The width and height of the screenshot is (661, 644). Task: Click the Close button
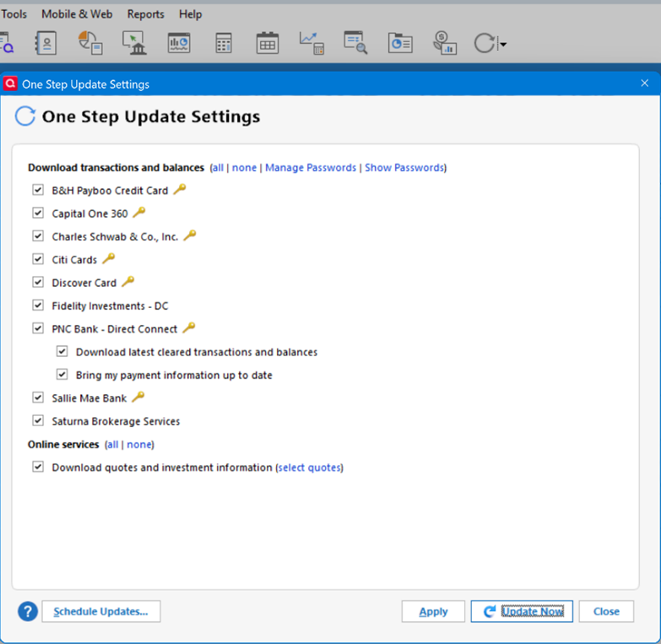click(x=606, y=611)
